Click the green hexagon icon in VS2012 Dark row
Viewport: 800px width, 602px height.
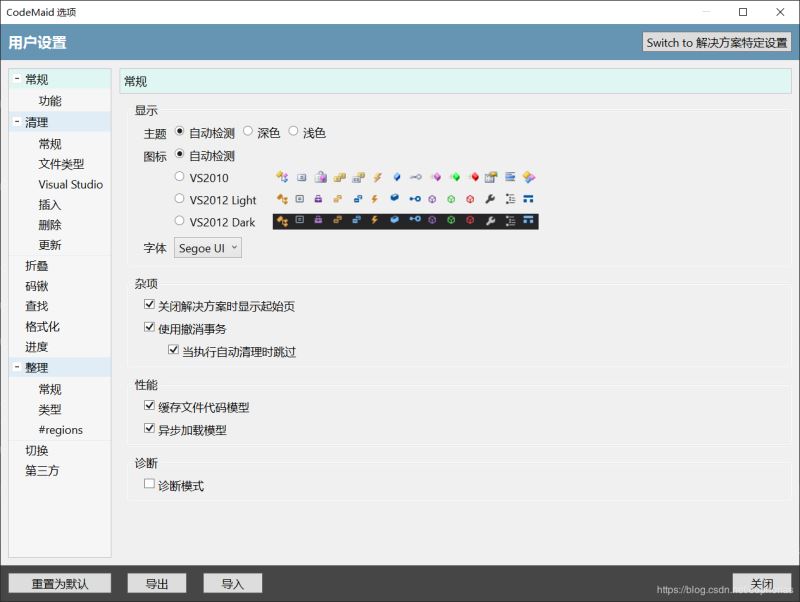(450, 219)
